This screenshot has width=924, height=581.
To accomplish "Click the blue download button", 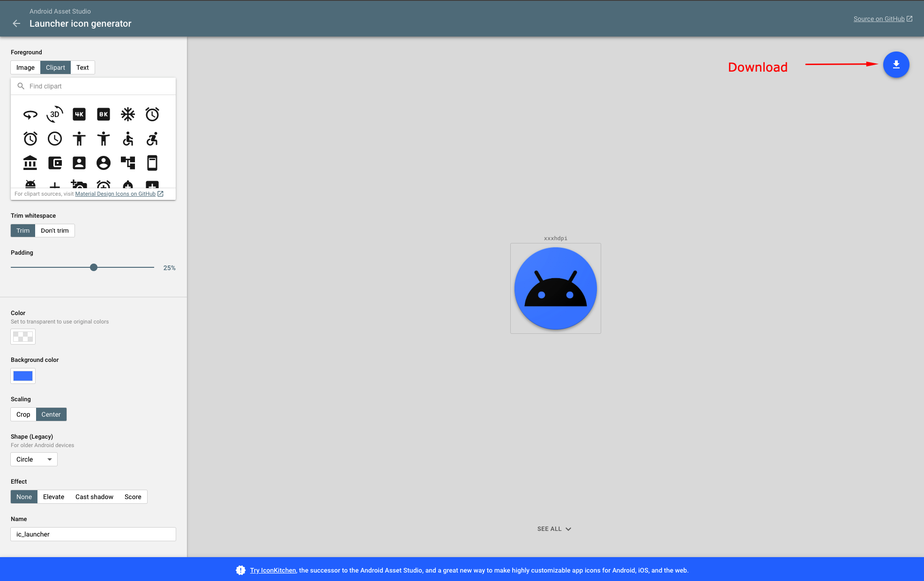I will pyautogui.click(x=896, y=65).
